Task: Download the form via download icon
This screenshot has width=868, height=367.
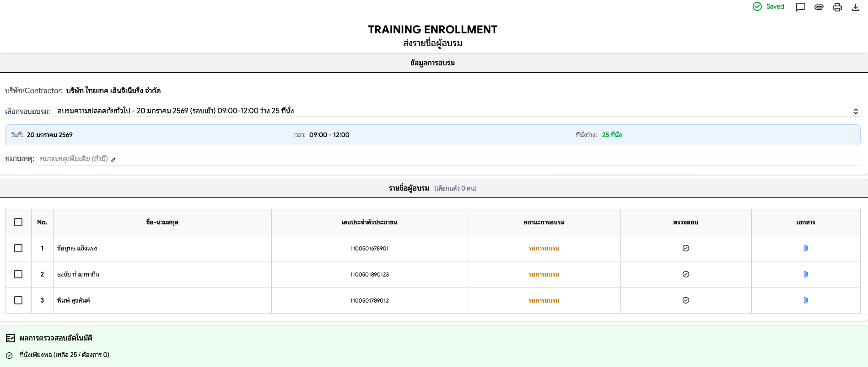Action: pos(855,7)
